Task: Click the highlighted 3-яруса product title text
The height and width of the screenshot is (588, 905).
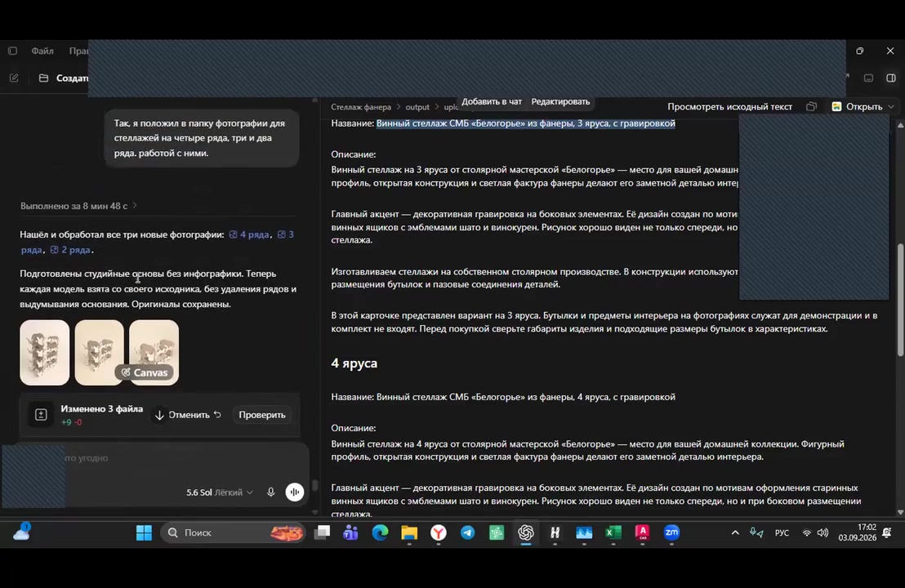Action: [x=526, y=123]
